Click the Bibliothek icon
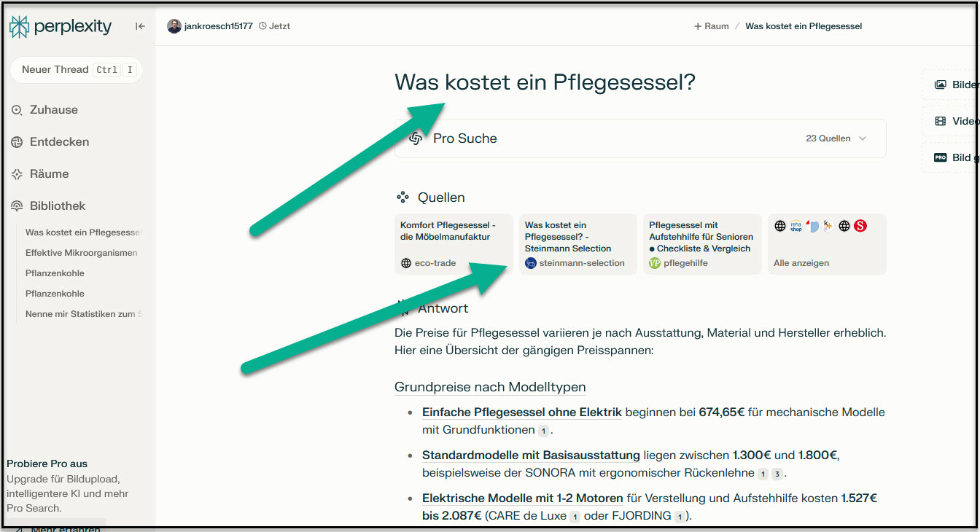Screen dimensions: 980x532 17,206
